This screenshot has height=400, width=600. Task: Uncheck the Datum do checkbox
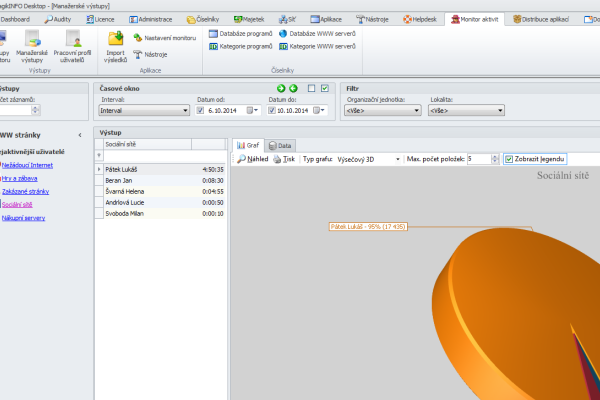point(271,110)
